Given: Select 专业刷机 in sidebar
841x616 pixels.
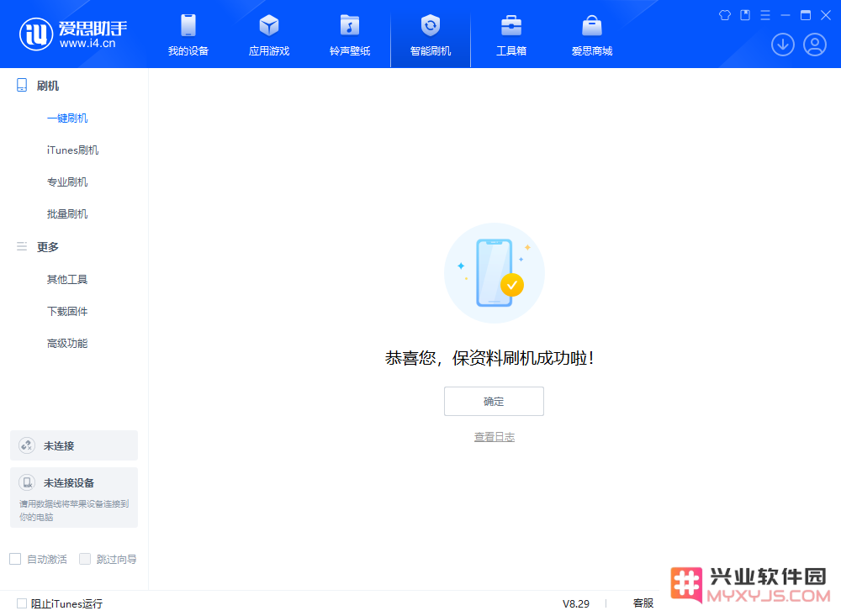Looking at the screenshot, I should tap(67, 182).
